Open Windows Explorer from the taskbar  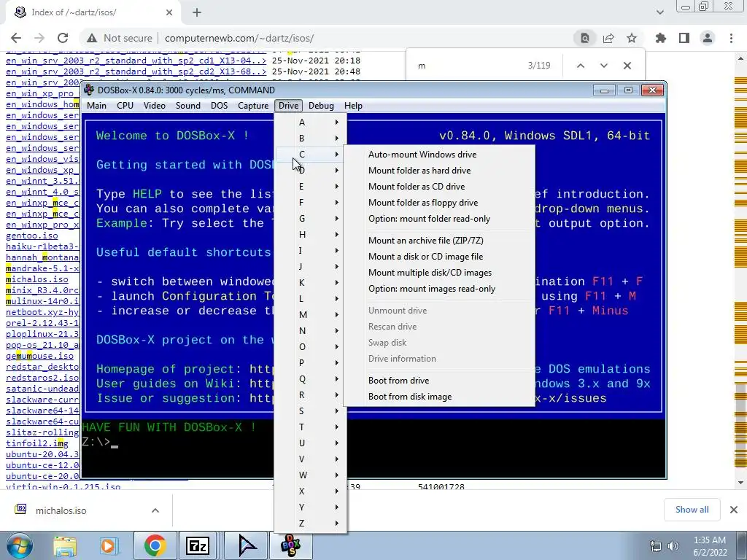65,545
